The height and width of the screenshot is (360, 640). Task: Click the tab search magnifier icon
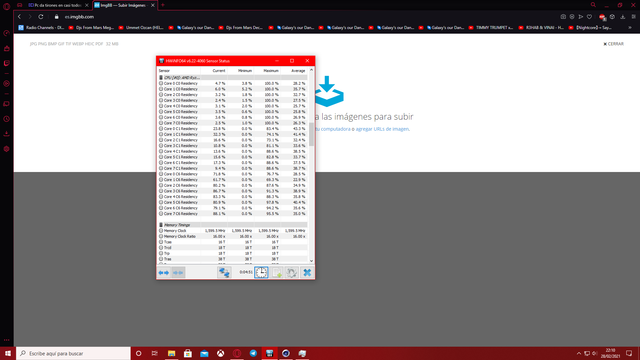click(x=593, y=5)
